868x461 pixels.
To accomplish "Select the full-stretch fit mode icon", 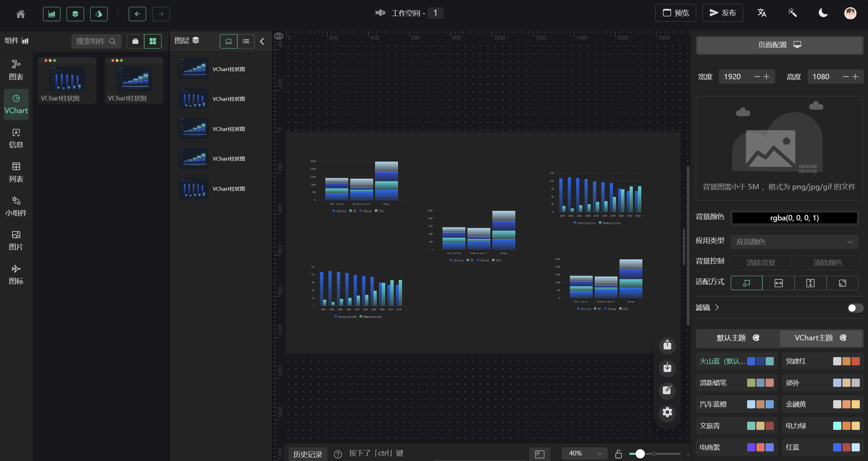I will (842, 283).
